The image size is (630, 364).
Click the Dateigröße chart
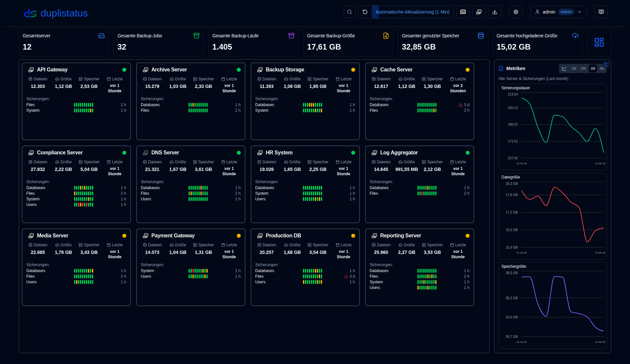pyautogui.click(x=553, y=216)
